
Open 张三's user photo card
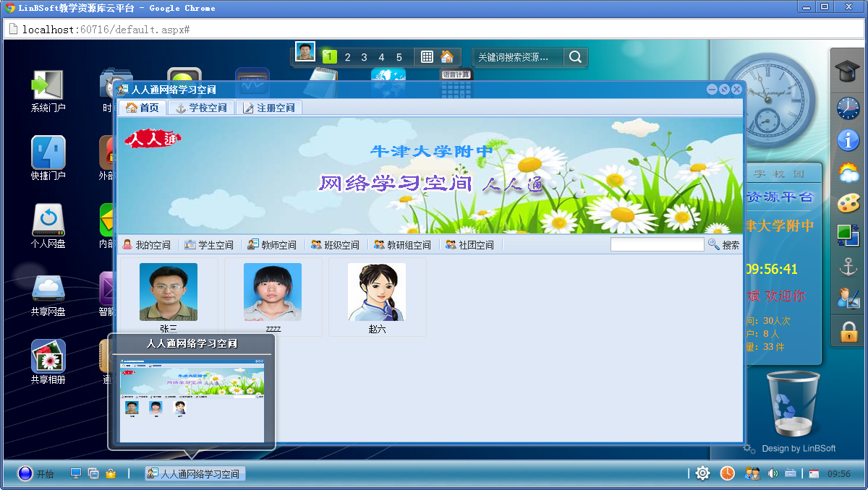pyautogui.click(x=169, y=297)
